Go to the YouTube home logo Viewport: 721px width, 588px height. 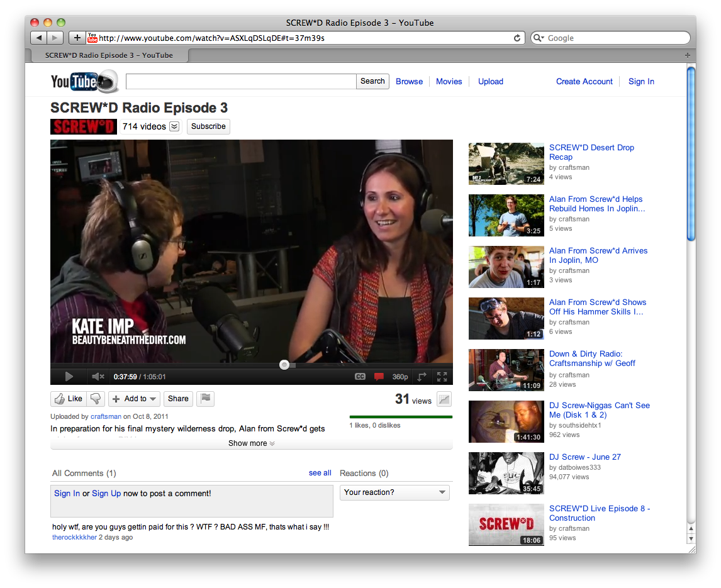pyautogui.click(x=84, y=81)
